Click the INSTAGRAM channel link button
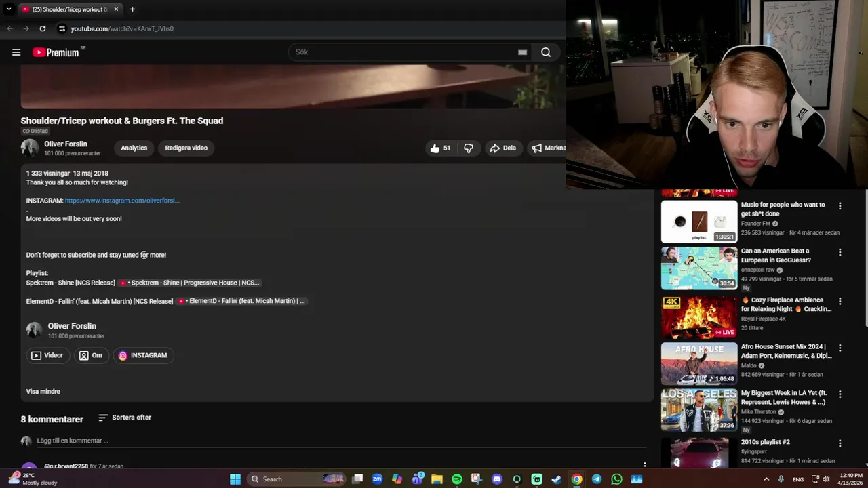Image resolution: width=868 pixels, height=488 pixels. coord(143,355)
